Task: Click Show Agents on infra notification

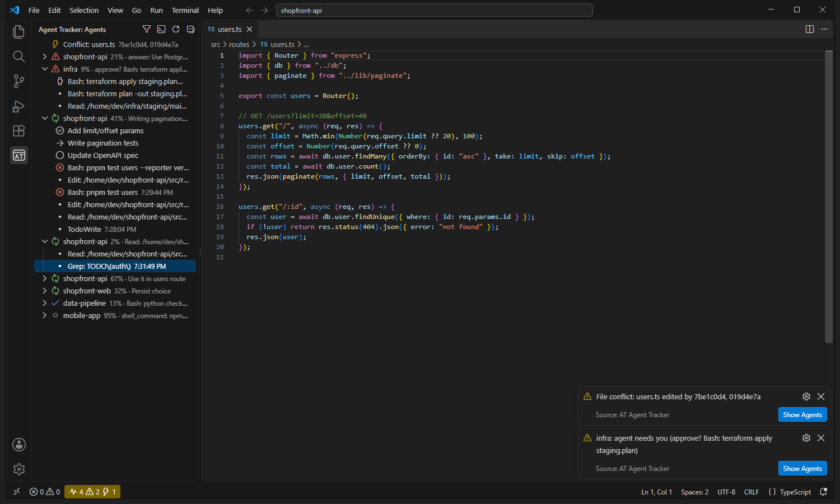Action: click(802, 468)
